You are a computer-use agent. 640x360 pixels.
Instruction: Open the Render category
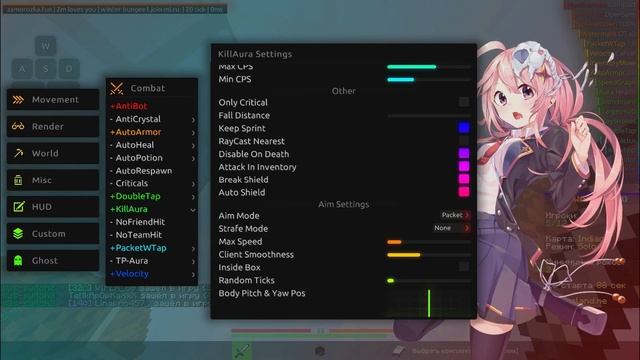[53, 127]
